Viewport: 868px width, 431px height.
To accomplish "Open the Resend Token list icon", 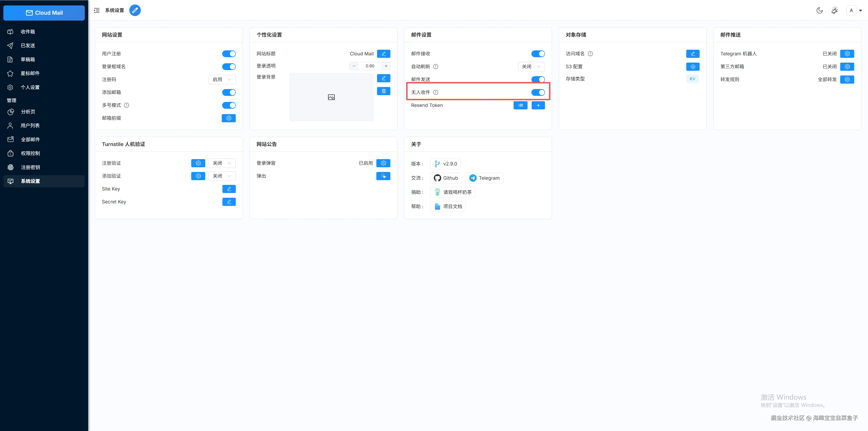I will [x=520, y=106].
